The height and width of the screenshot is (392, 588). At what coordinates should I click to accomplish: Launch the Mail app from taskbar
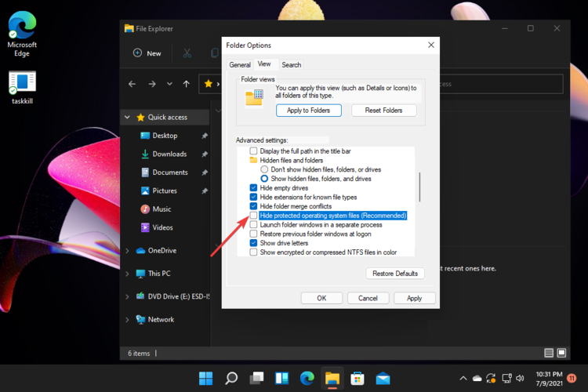pyautogui.click(x=383, y=379)
